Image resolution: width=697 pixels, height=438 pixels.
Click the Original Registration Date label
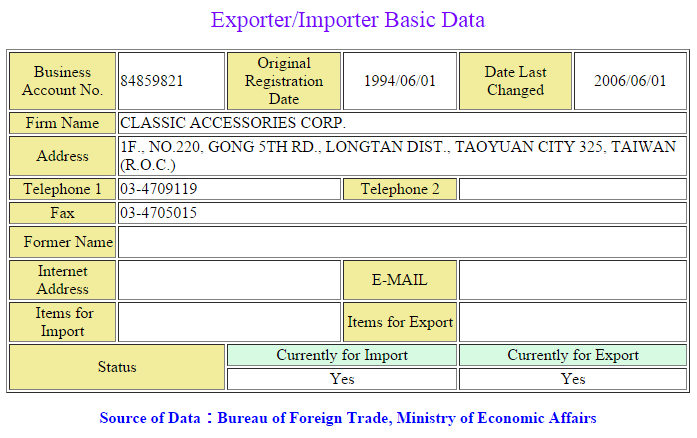pyautogui.click(x=284, y=81)
